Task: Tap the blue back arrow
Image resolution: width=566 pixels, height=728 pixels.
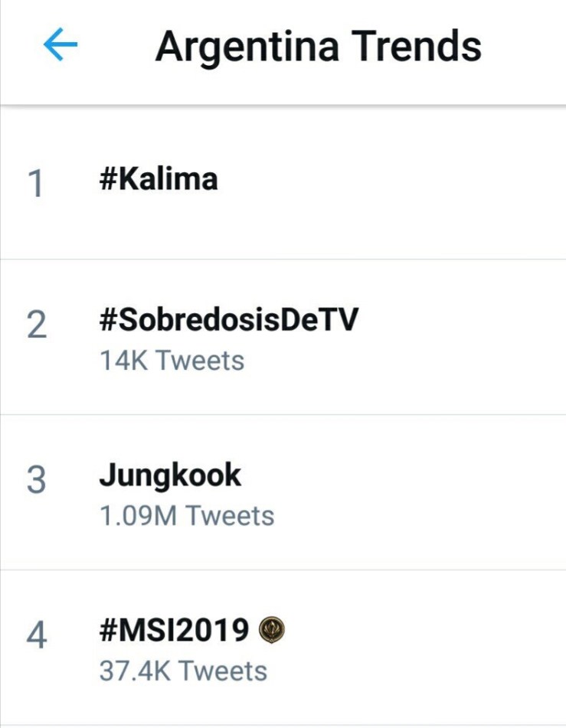Action: [60, 46]
